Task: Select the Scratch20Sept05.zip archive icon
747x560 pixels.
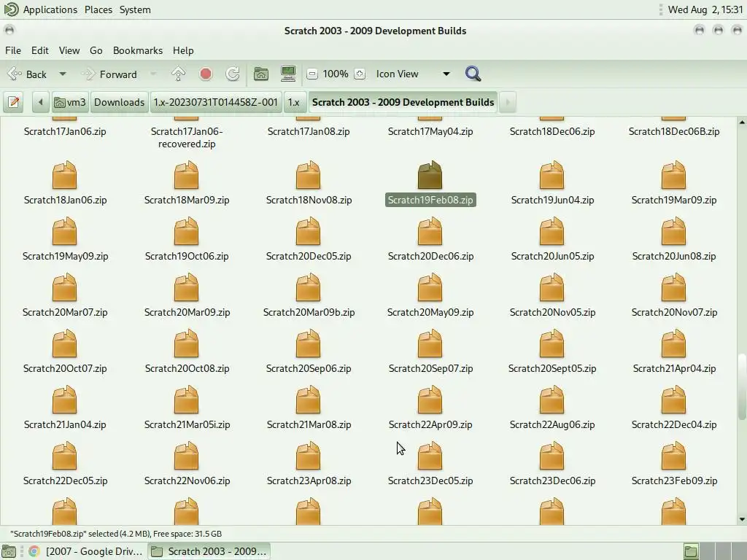Action: (x=552, y=344)
